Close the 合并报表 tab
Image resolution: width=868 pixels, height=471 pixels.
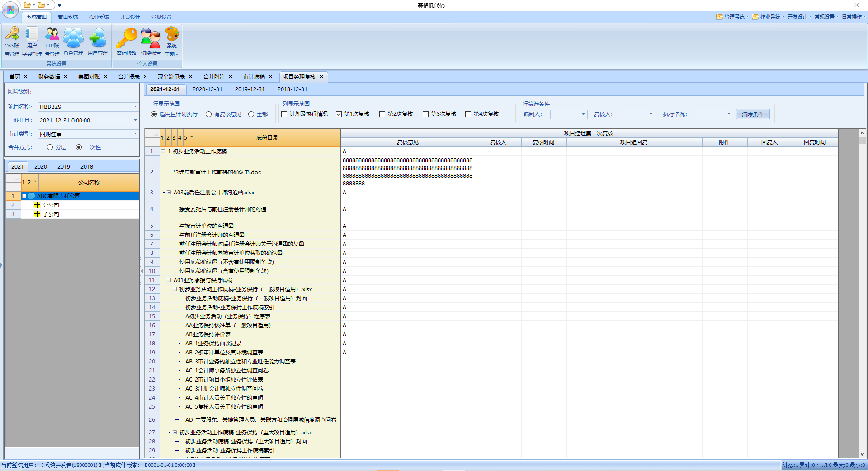tap(145, 77)
